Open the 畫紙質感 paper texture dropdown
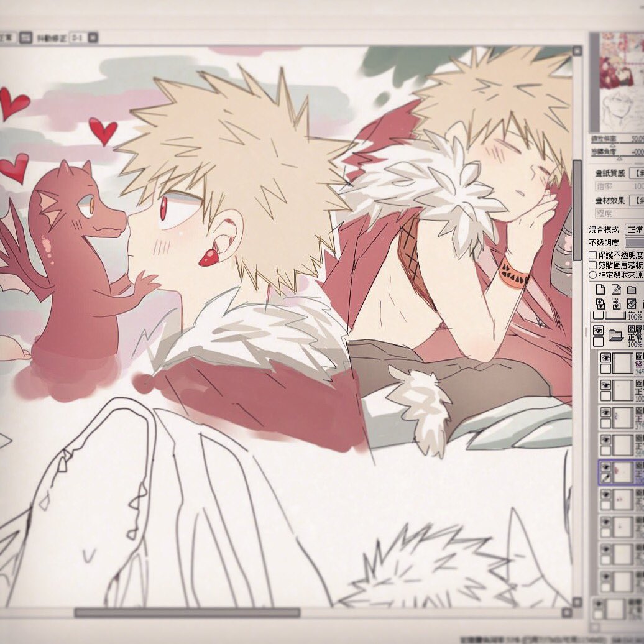The height and width of the screenshot is (644, 644). click(x=637, y=173)
